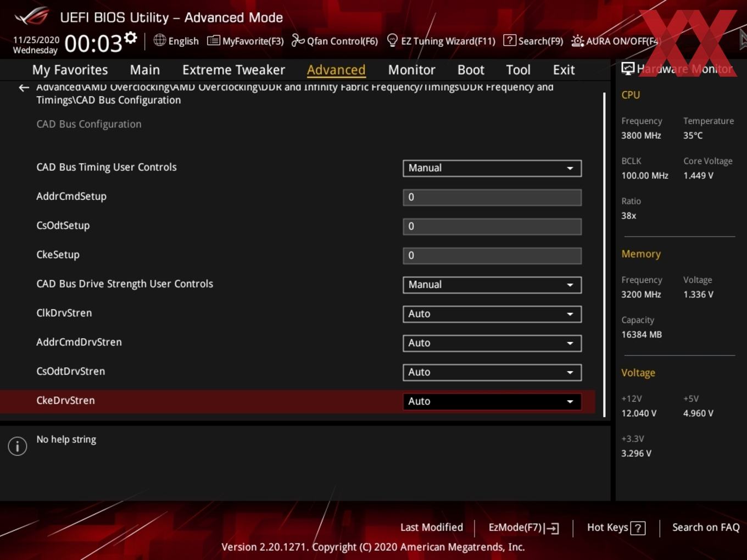Select the AddrCmdDrvStren row label
747x560 pixels.
(x=79, y=342)
